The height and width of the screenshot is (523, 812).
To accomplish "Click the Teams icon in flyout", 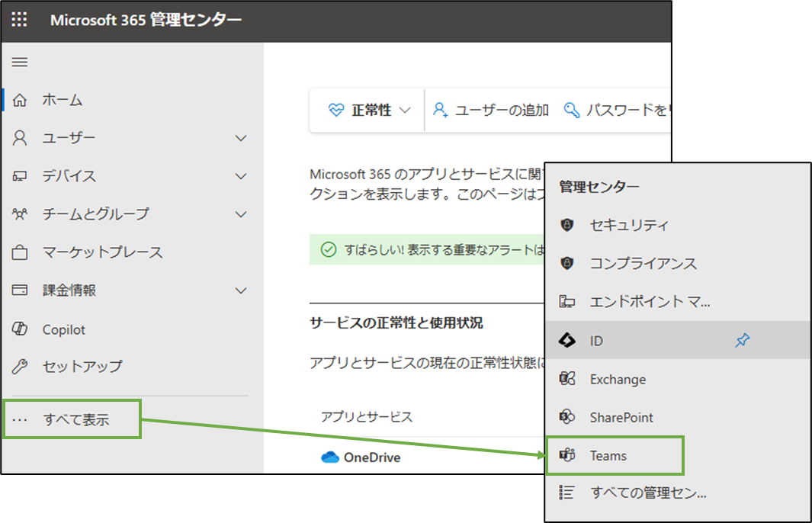I will 567,455.
